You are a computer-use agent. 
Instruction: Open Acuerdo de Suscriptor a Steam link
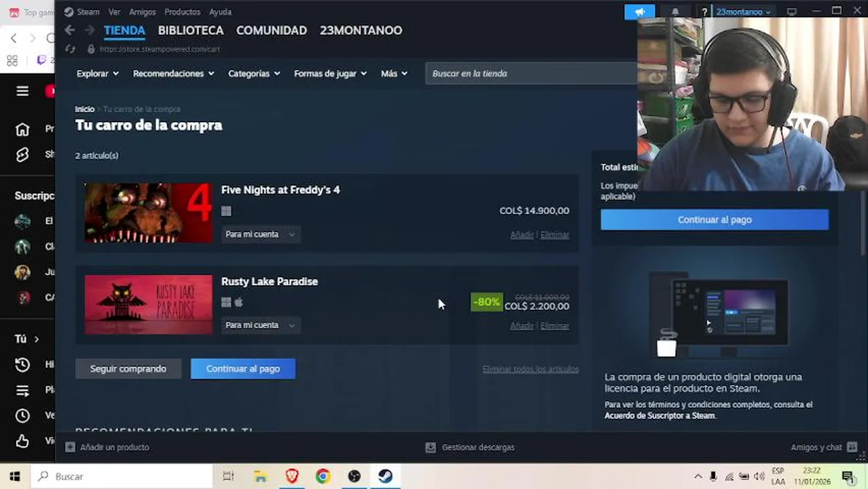[659, 416]
